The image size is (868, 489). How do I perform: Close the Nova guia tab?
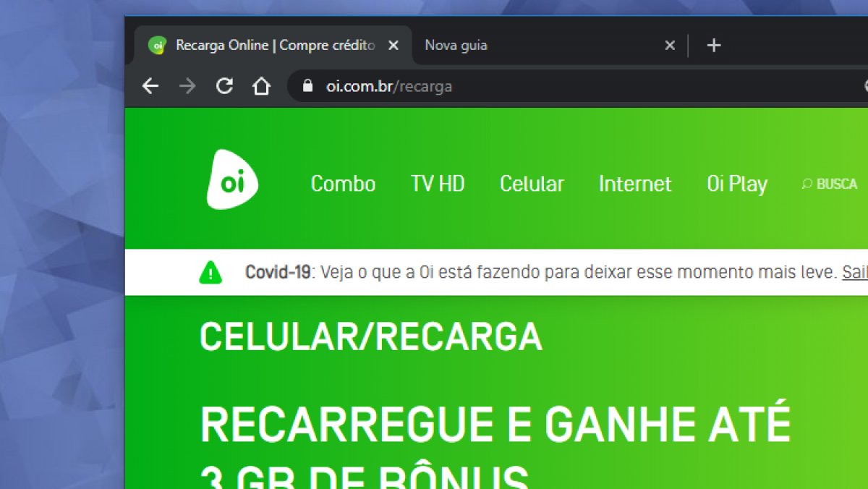tap(670, 46)
